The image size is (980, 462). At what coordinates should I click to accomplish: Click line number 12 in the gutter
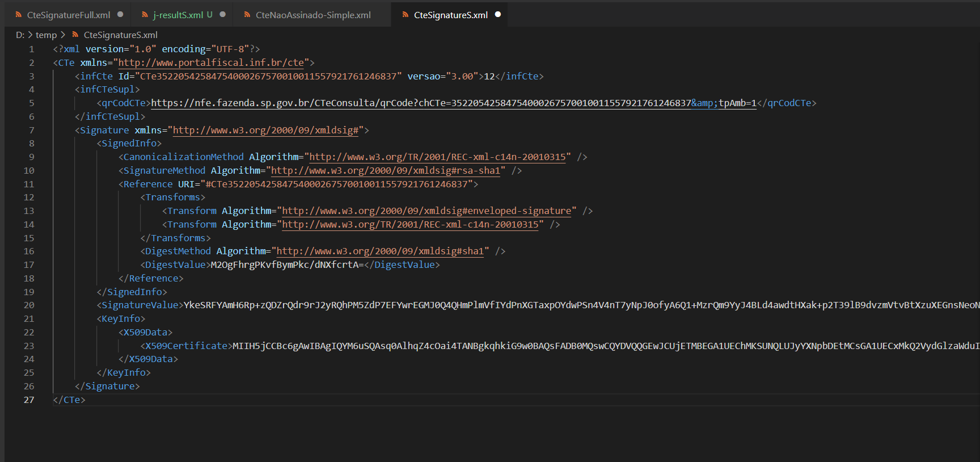(x=29, y=198)
